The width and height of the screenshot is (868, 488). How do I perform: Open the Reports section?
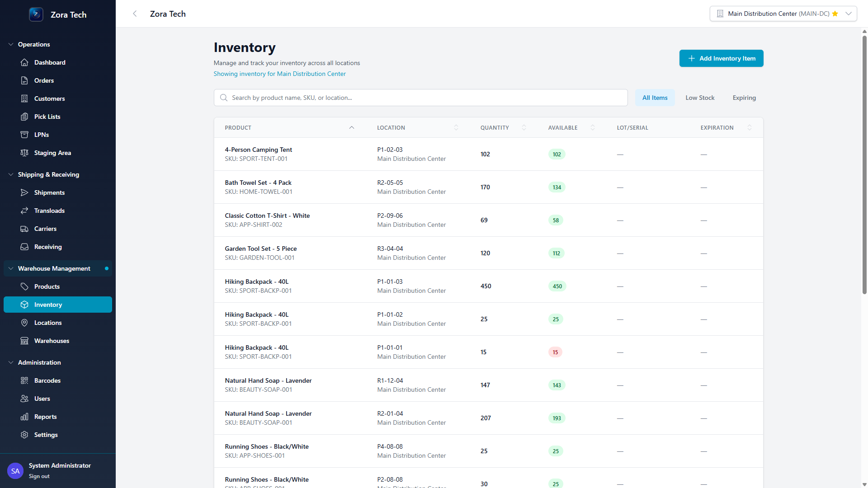pos(46,417)
